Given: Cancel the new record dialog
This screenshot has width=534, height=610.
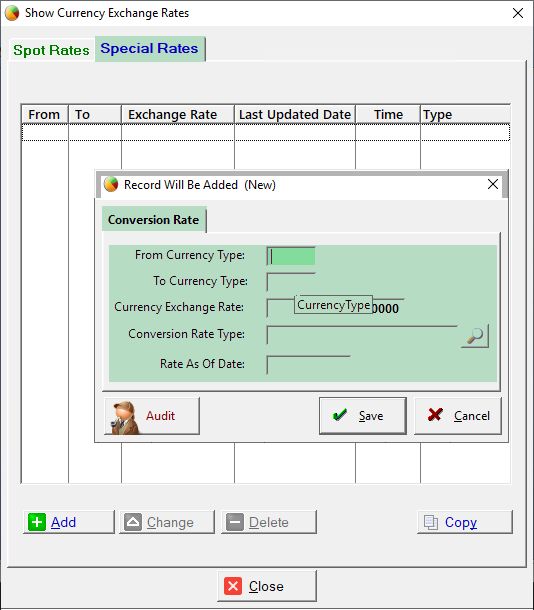Looking at the screenshot, I should 458,415.
